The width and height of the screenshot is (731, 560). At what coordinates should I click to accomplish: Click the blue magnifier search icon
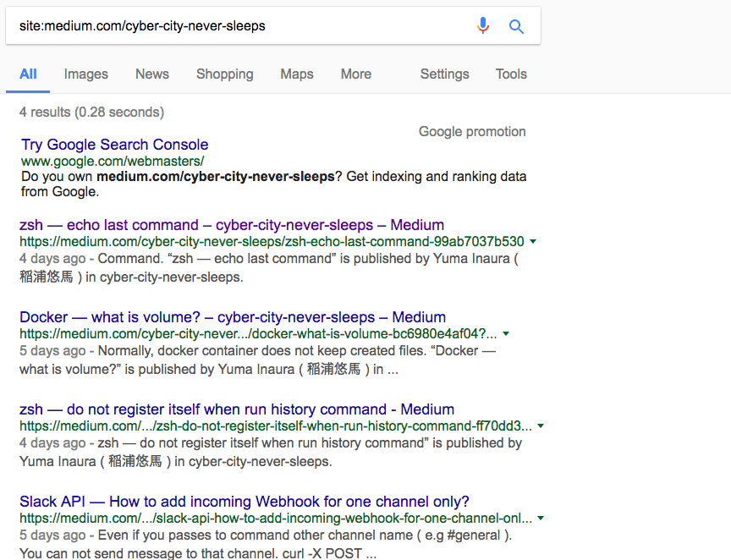pyautogui.click(x=516, y=26)
